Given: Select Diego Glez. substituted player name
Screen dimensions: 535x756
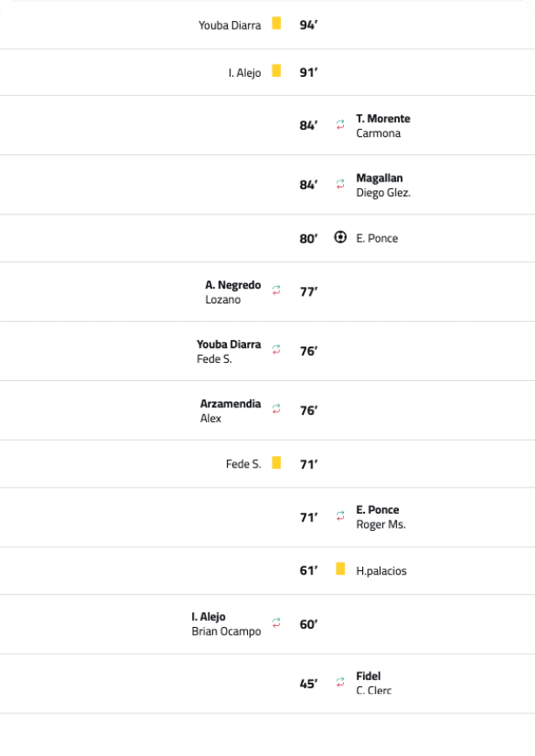Looking at the screenshot, I should 383,194.
